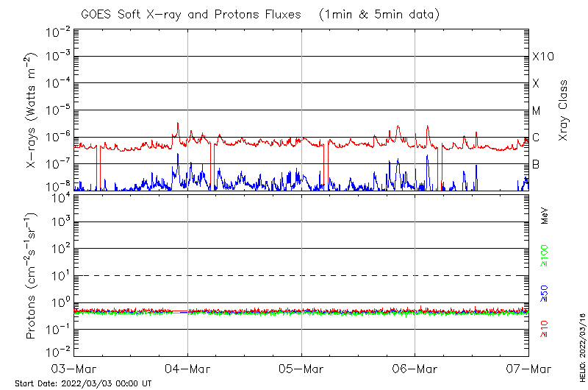Select the C class label

(x=537, y=138)
